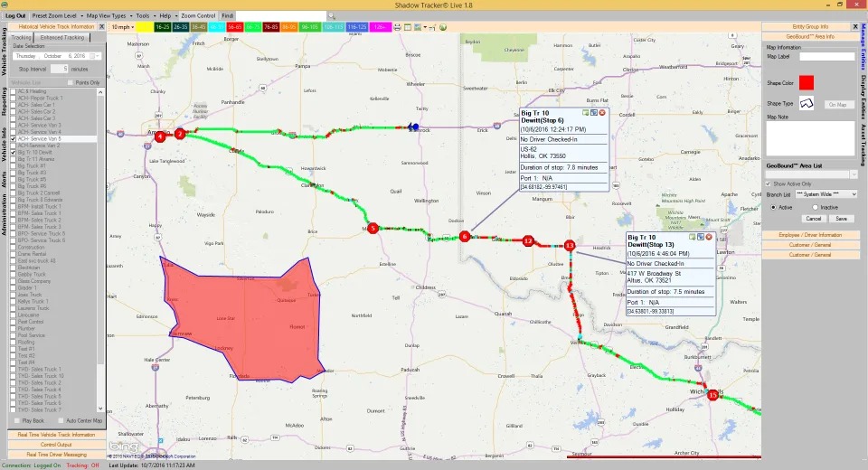This screenshot has height=470, width=868.
Task: Open the Branch List System Wide dropdown
Action: click(x=826, y=194)
